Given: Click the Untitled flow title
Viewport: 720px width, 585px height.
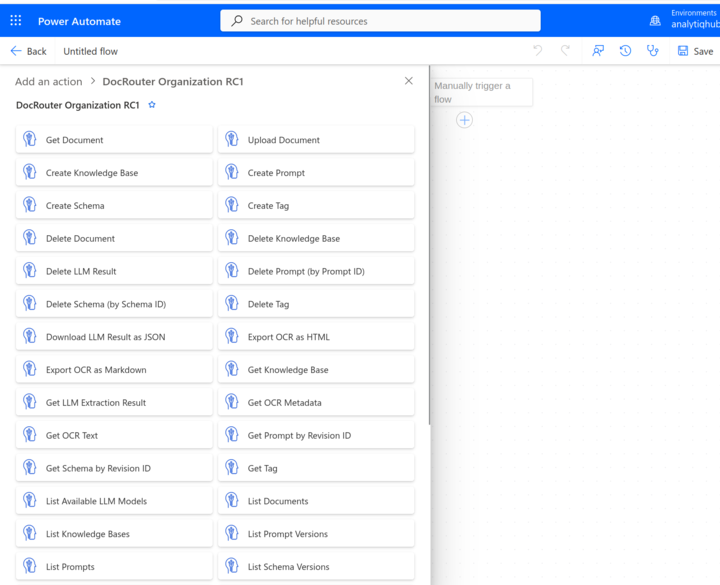Looking at the screenshot, I should [90, 51].
